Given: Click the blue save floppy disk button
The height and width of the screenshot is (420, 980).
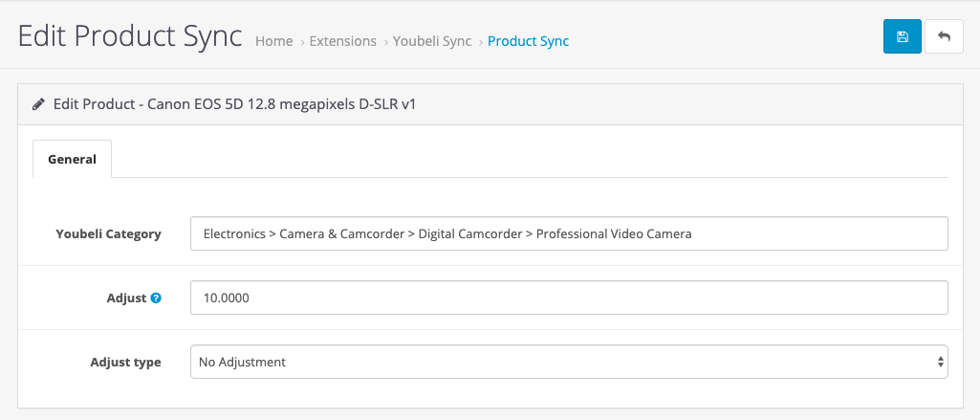Looking at the screenshot, I should point(902,36).
